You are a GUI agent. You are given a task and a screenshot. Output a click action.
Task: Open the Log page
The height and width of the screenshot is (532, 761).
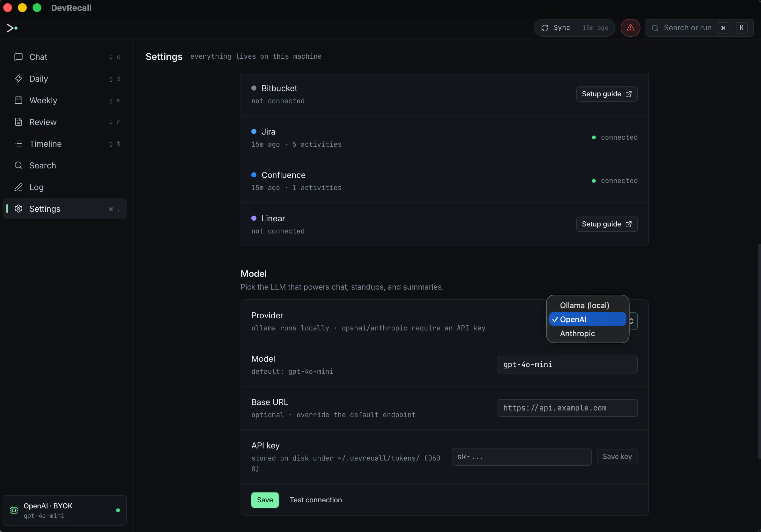tap(65, 187)
